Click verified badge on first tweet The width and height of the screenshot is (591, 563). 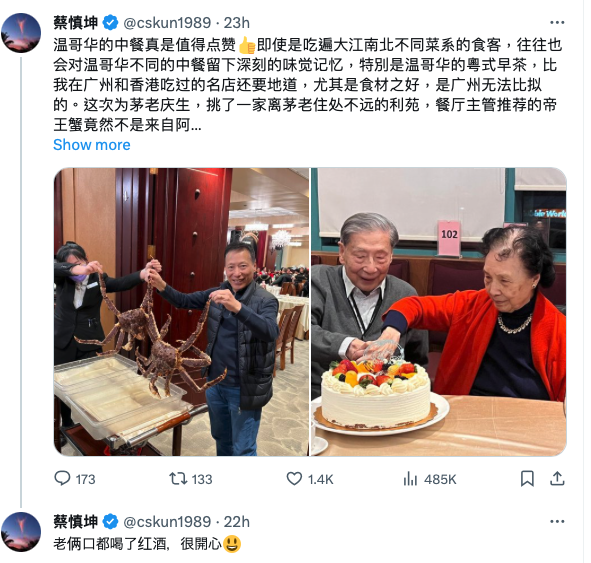click(x=110, y=23)
